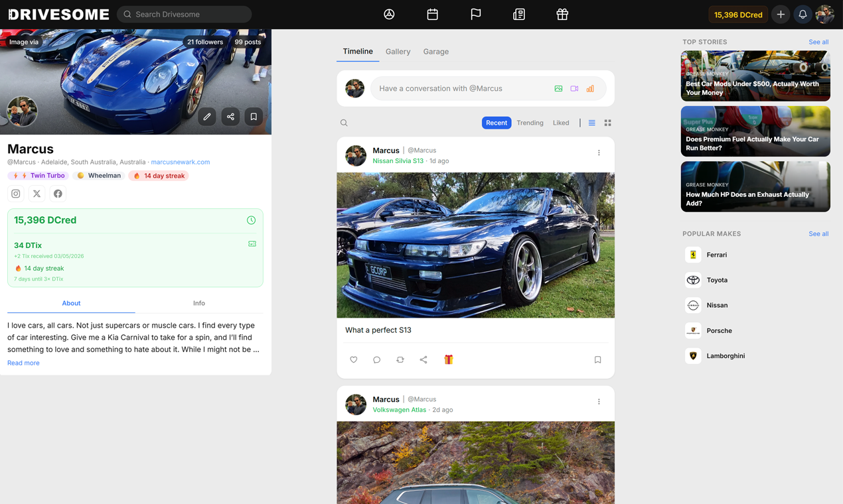
Task: Click the pencil edit icon on cover photo
Action: (207, 117)
